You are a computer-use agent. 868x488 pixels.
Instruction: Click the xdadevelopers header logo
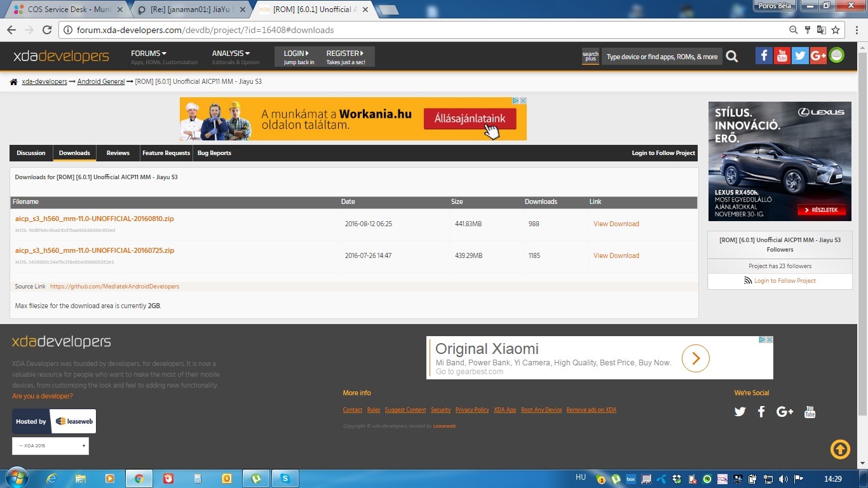62,57
